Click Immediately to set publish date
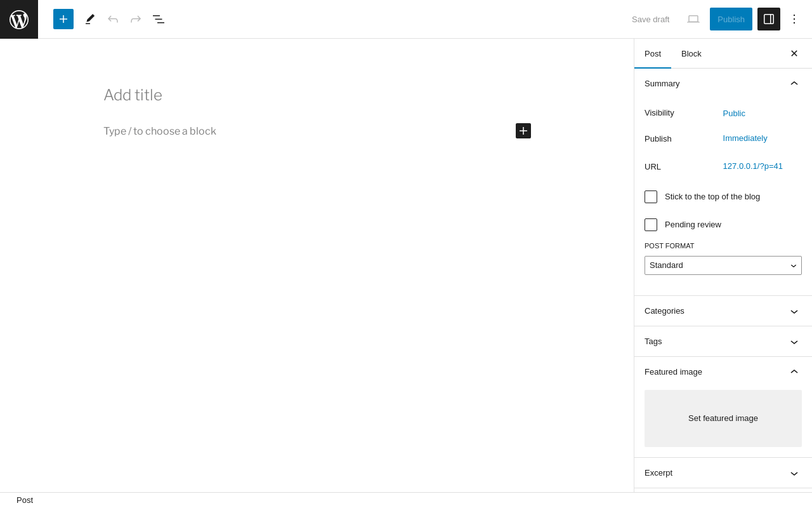Viewport: 812px width, 508px height. coord(745,138)
